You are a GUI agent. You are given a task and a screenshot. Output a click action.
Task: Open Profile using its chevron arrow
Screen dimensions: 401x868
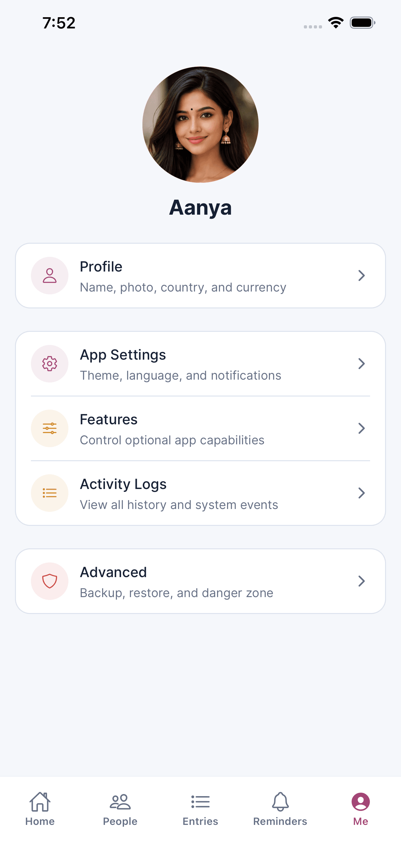(x=361, y=276)
